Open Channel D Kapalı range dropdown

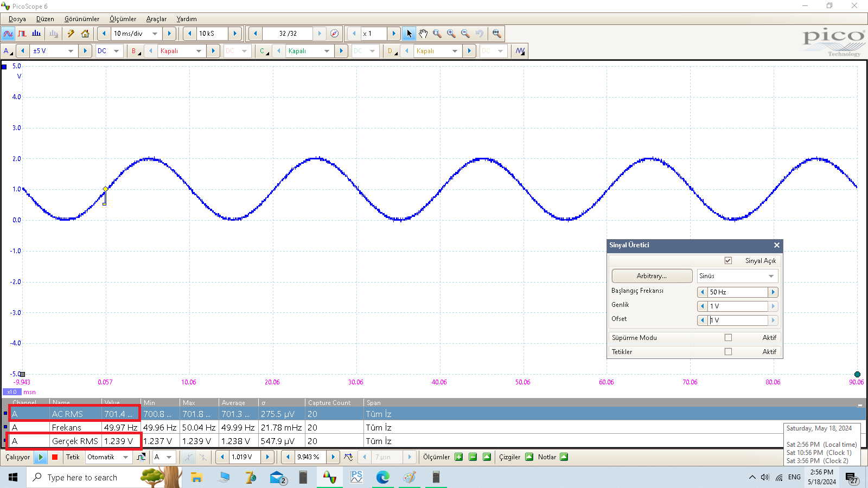point(455,51)
